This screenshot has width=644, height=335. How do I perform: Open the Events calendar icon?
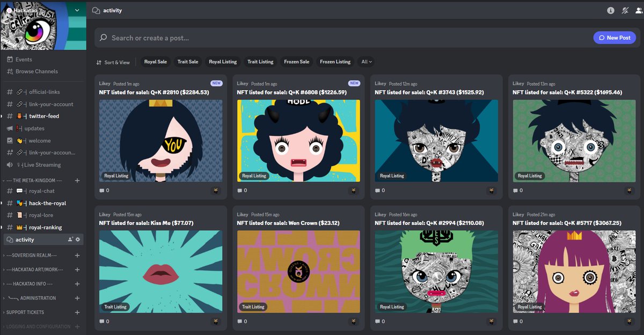pos(10,60)
